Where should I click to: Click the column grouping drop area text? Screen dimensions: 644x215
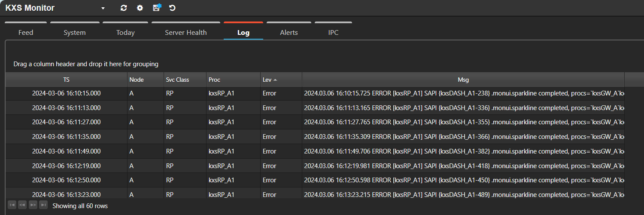tap(86, 64)
